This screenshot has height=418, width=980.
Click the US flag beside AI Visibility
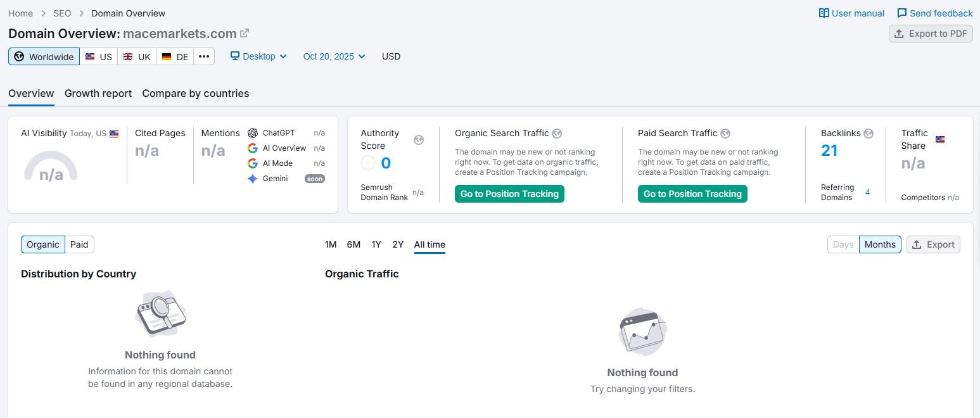114,134
